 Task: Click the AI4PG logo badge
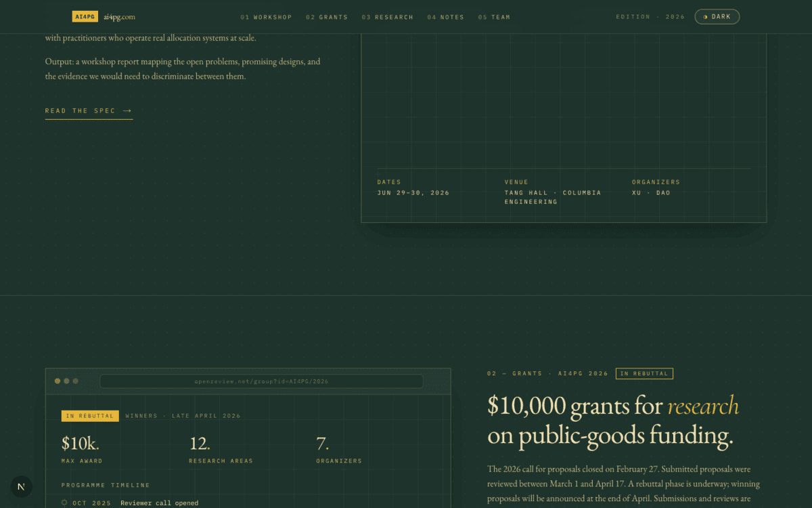86,16
